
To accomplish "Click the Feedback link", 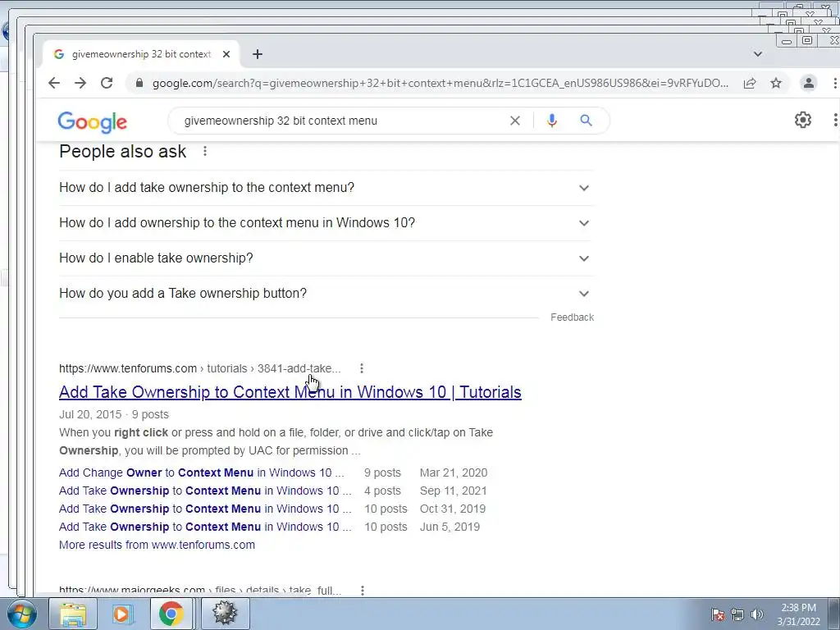I will pos(572,317).
